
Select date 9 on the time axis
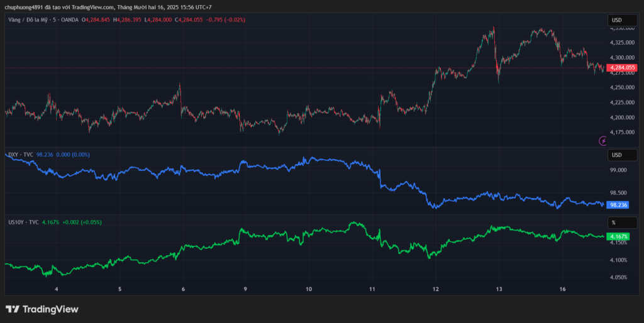(245, 289)
